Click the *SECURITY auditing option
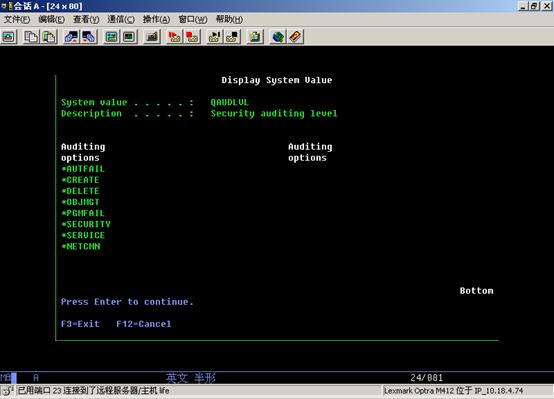Image resolution: width=554 pixels, height=399 pixels. tap(86, 224)
